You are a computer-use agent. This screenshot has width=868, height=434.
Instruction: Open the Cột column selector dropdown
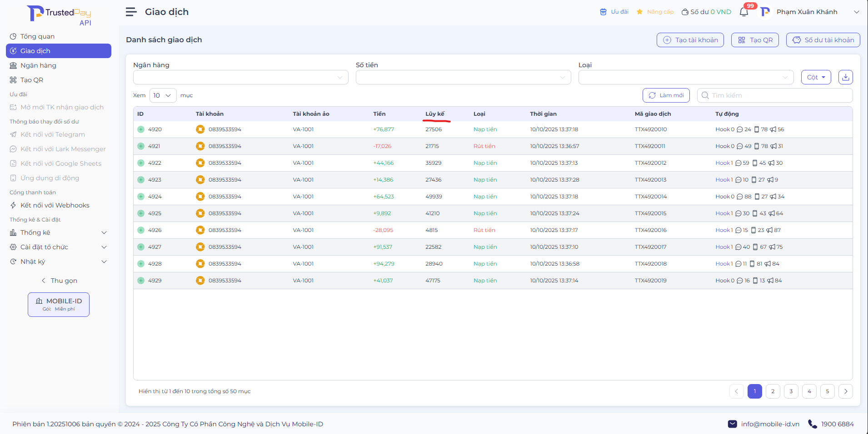(x=816, y=77)
